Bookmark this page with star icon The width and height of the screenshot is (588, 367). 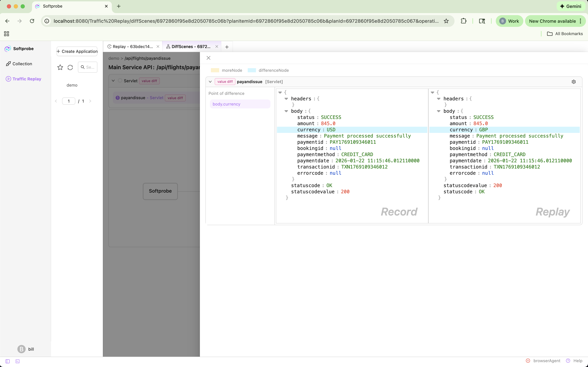tap(446, 21)
